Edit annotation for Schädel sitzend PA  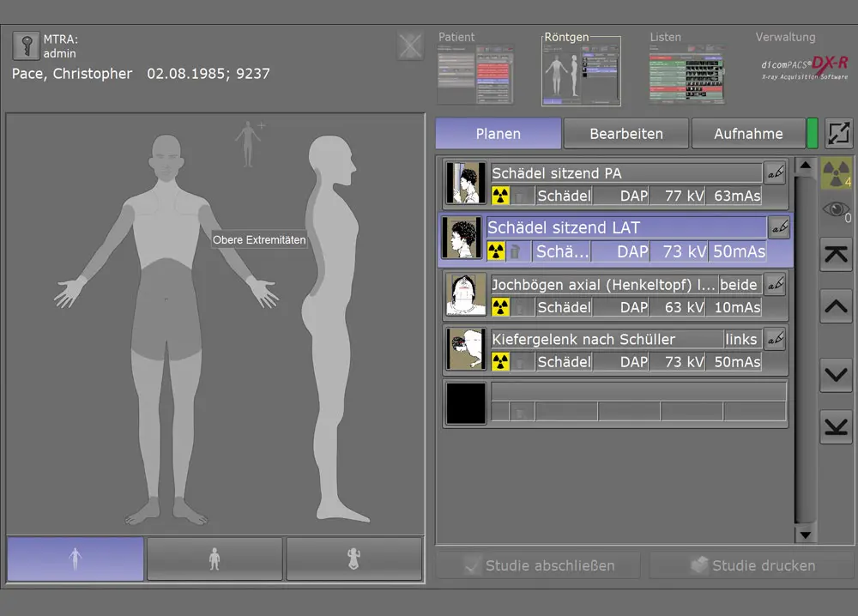tap(775, 173)
